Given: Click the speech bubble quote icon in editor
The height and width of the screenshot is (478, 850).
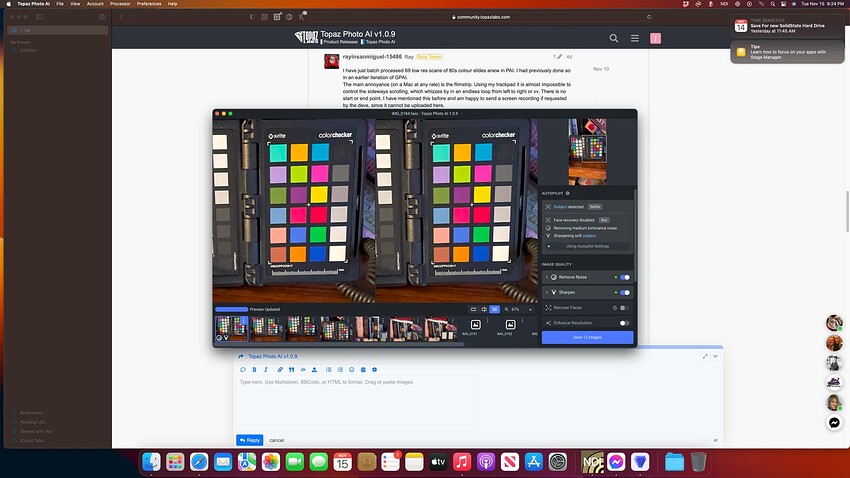Looking at the screenshot, I should pos(243,370).
